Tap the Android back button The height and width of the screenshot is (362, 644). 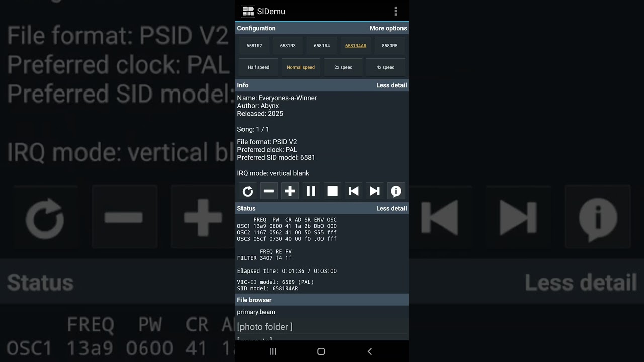coord(370,351)
